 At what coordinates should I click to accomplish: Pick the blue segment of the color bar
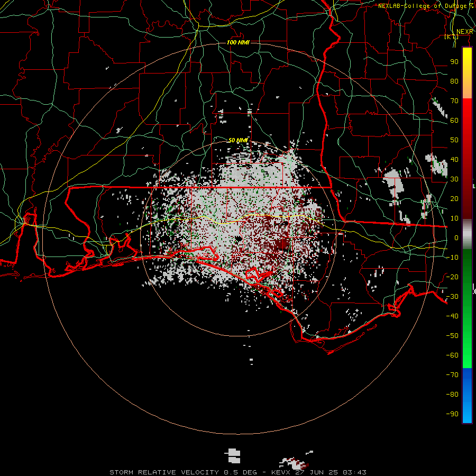(467, 396)
